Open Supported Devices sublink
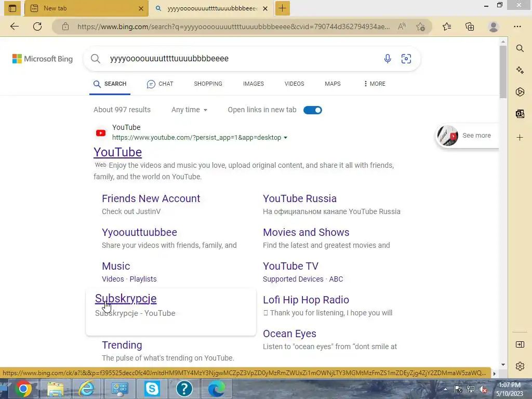532x399 pixels. (x=293, y=279)
